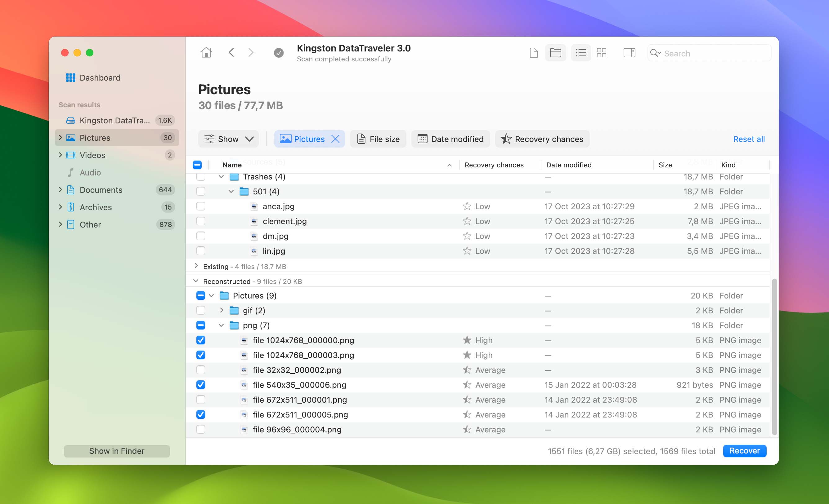Viewport: 829px width, 504px height.
Task: Expand the Existing files section
Action: [x=196, y=266]
